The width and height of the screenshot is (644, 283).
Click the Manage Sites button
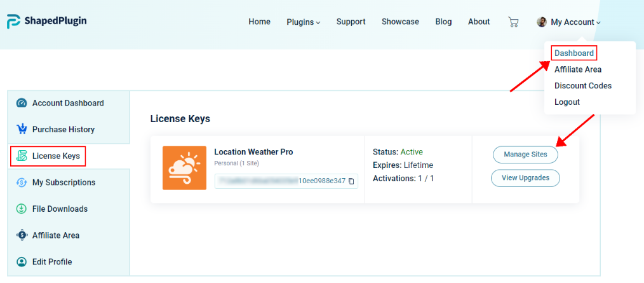(x=526, y=155)
